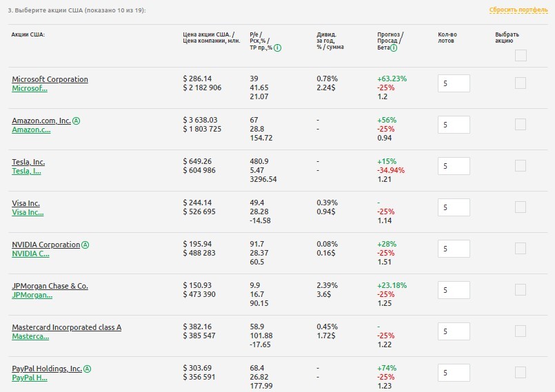
Task: Focus the lots input for NVIDIA Corporation
Action: 454,249
